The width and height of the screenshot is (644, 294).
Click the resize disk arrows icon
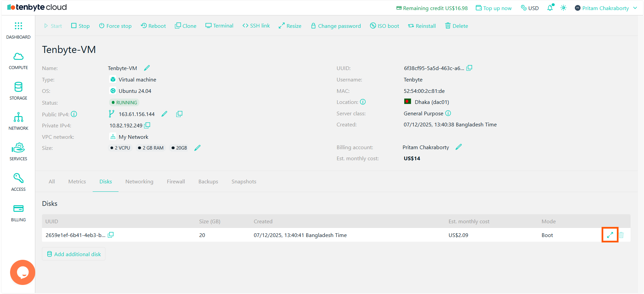click(x=610, y=235)
